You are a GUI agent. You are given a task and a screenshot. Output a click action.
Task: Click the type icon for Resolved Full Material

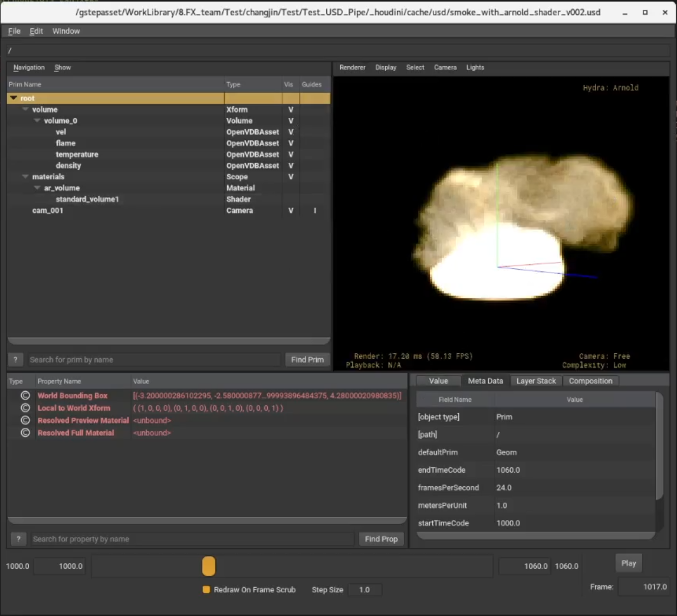pos(25,432)
